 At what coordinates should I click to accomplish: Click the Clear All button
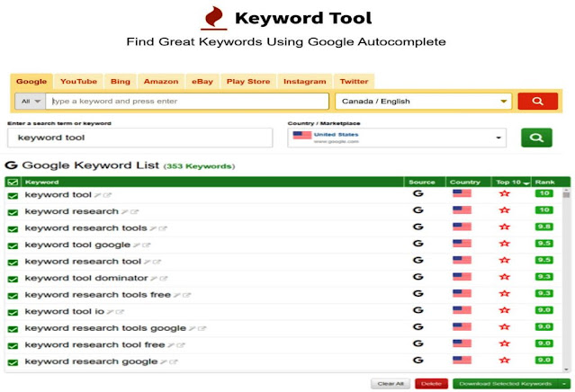tap(391, 384)
